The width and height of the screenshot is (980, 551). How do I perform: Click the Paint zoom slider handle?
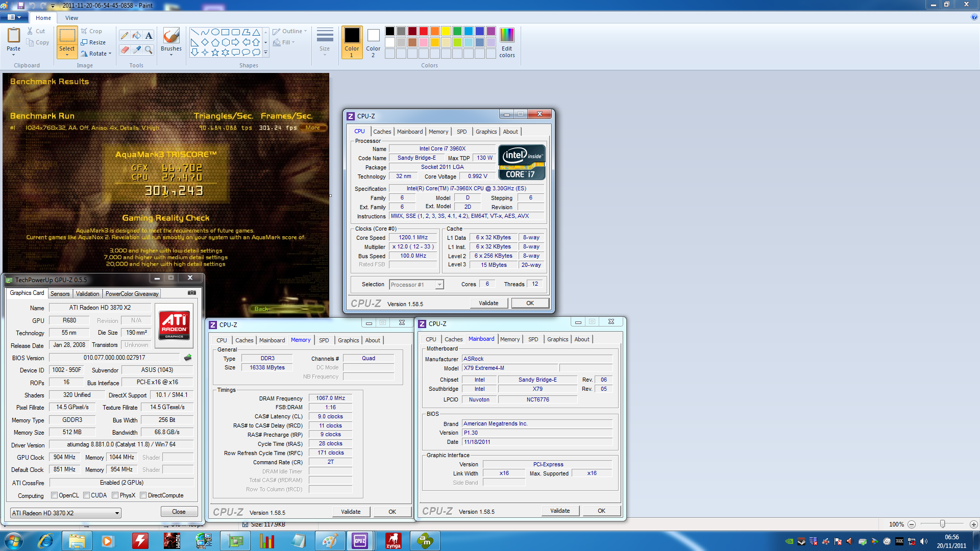point(942,524)
